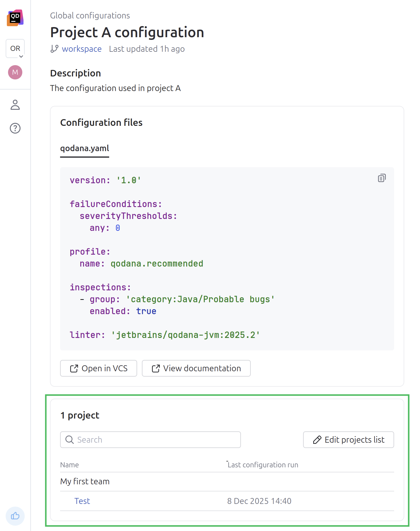Click the Qodana logo icon

[15, 18]
